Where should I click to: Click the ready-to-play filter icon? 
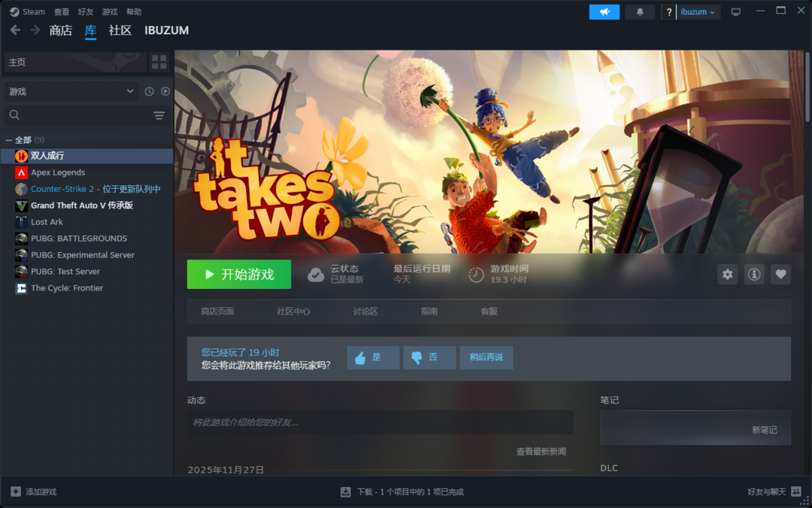pos(165,91)
